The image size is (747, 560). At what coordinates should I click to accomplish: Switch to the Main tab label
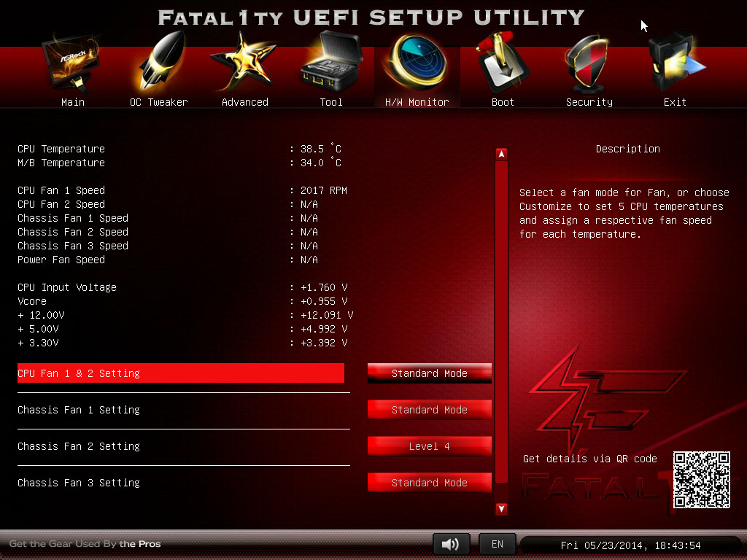pyautogui.click(x=73, y=102)
